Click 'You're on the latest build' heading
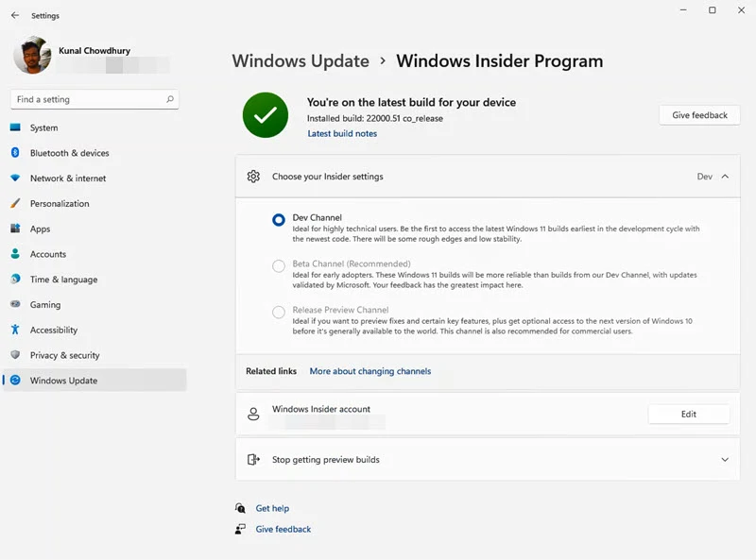756x560 pixels. (x=411, y=102)
